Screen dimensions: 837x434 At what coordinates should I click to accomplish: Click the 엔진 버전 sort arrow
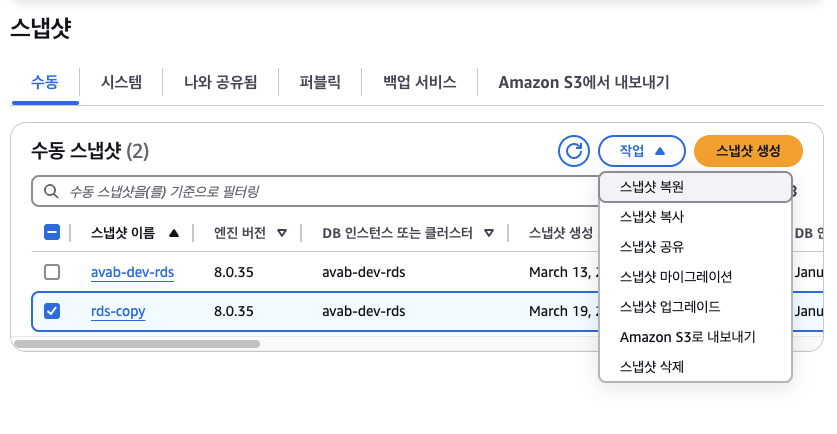pyautogui.click(x=282, y=233)
